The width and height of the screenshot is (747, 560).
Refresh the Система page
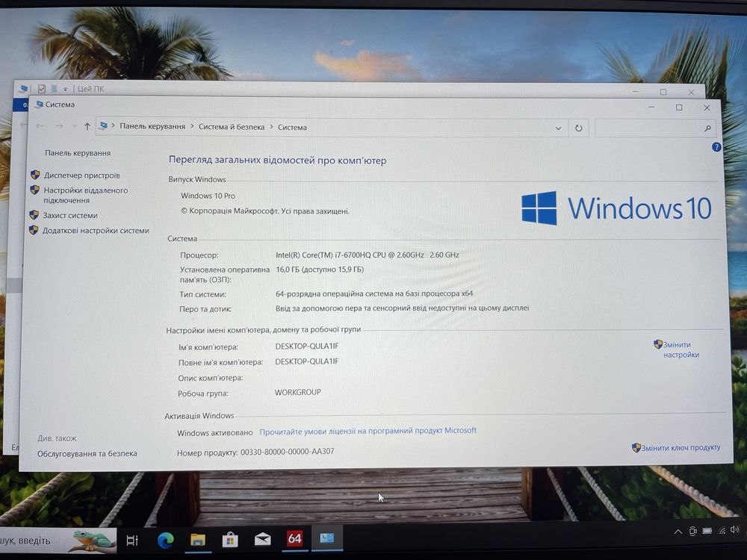pyautogui.click(x=578, y=128)
